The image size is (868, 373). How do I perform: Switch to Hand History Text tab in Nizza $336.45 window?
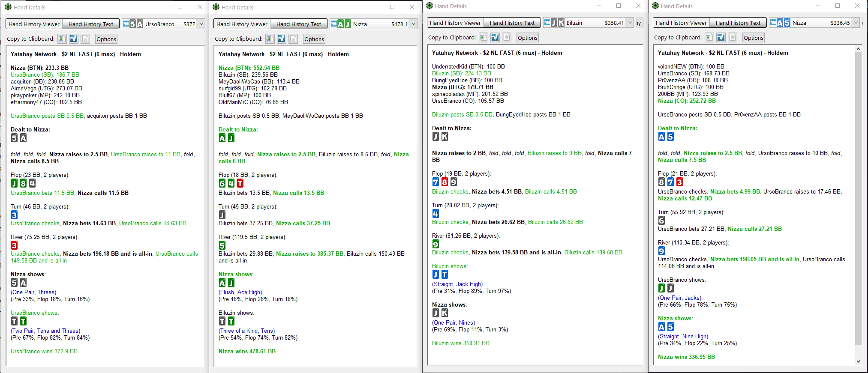738,23
